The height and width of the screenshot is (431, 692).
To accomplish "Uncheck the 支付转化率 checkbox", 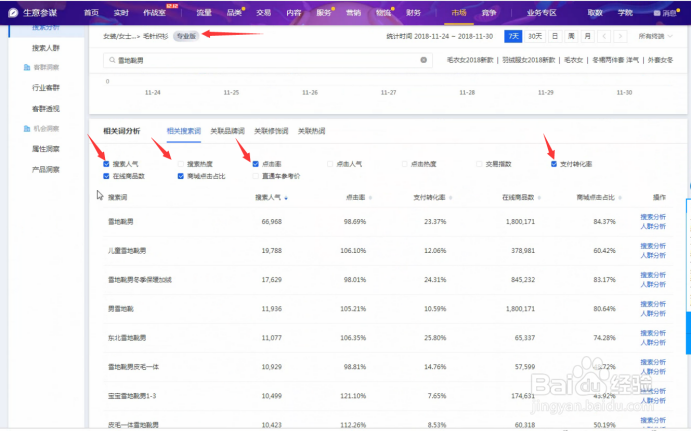I will [554, 164].
